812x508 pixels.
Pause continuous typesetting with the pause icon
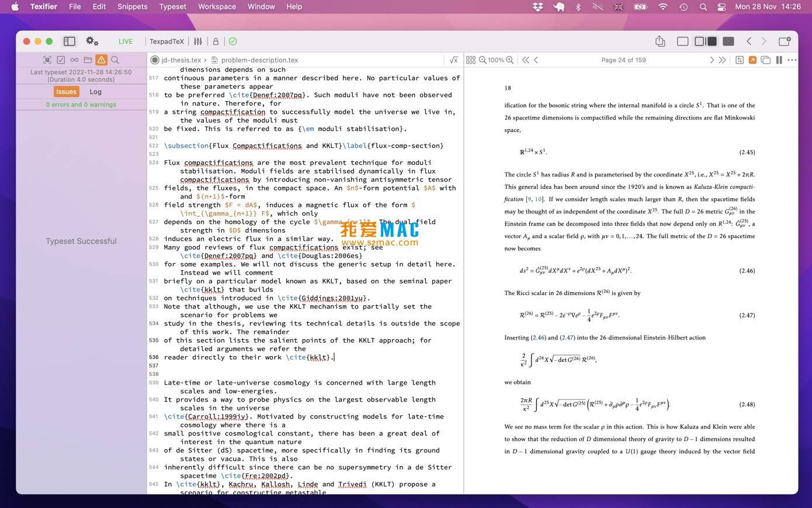pos(779,60)
